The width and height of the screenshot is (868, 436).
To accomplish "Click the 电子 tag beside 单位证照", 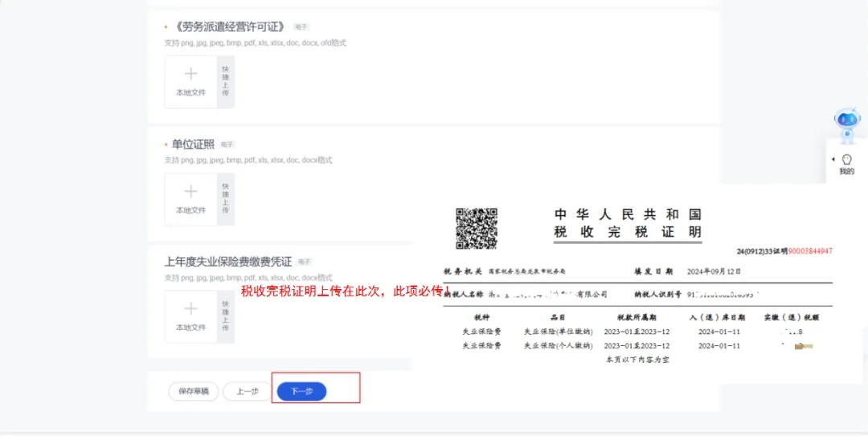I will click(227, 145).
